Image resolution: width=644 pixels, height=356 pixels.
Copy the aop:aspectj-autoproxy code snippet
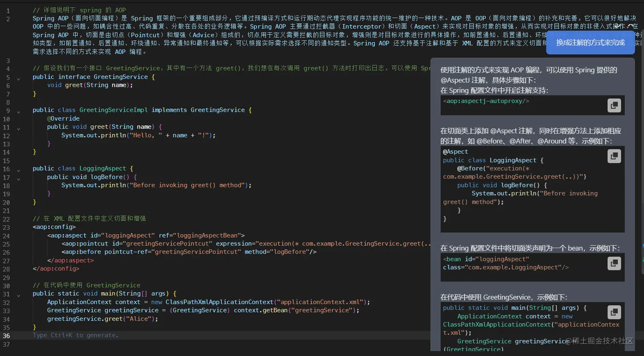pyautogui.click(x=614, y=105)
